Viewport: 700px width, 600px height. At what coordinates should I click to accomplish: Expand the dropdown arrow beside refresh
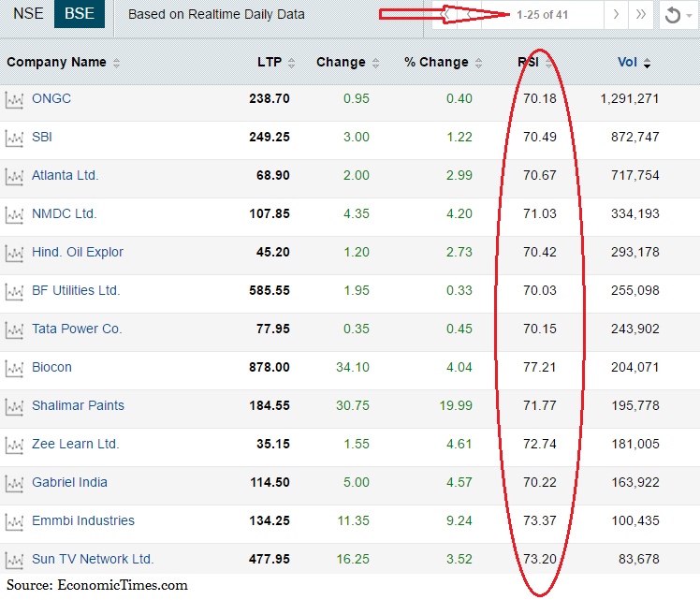[x=690, y=16]
